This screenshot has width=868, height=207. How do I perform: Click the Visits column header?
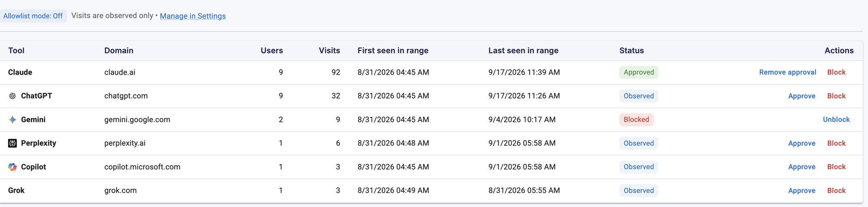pos(329,51)
